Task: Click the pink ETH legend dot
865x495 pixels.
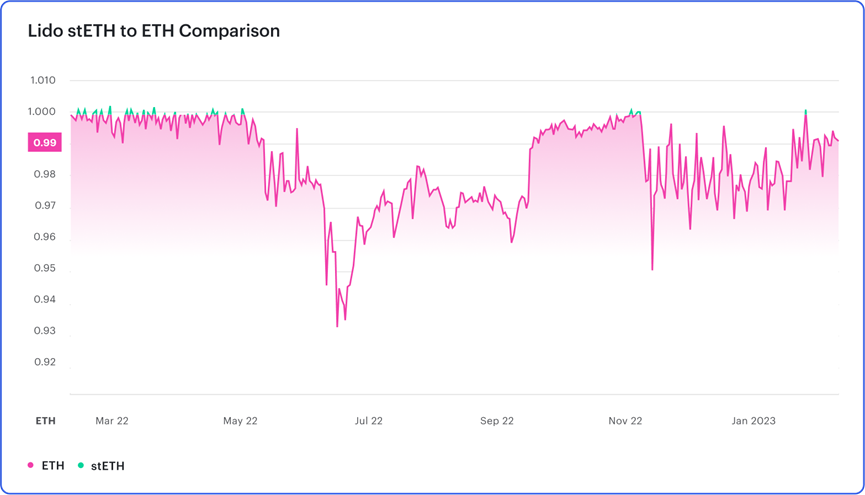Action: tap(31, 466)
